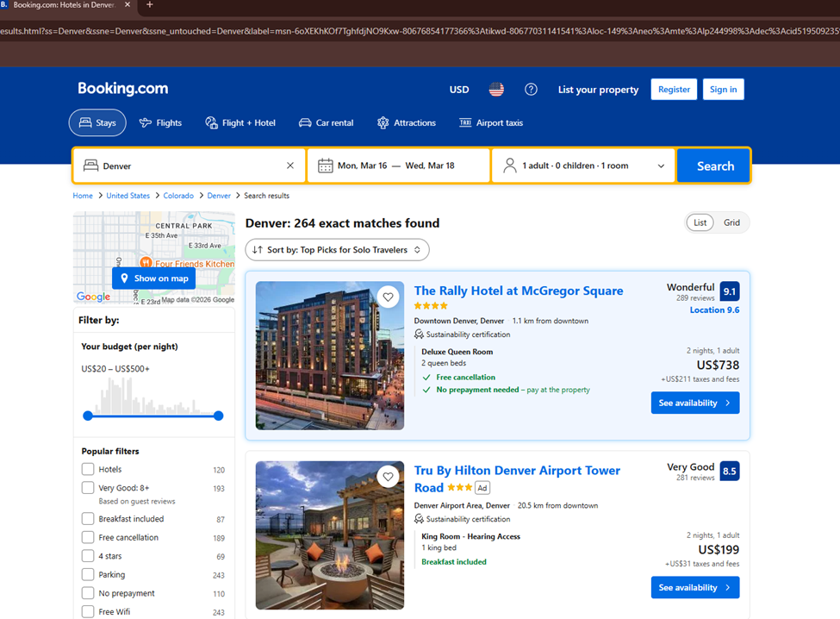Click the map pin on Show on map
This screenshot has height=619, width=840.
tap(124, 278)
